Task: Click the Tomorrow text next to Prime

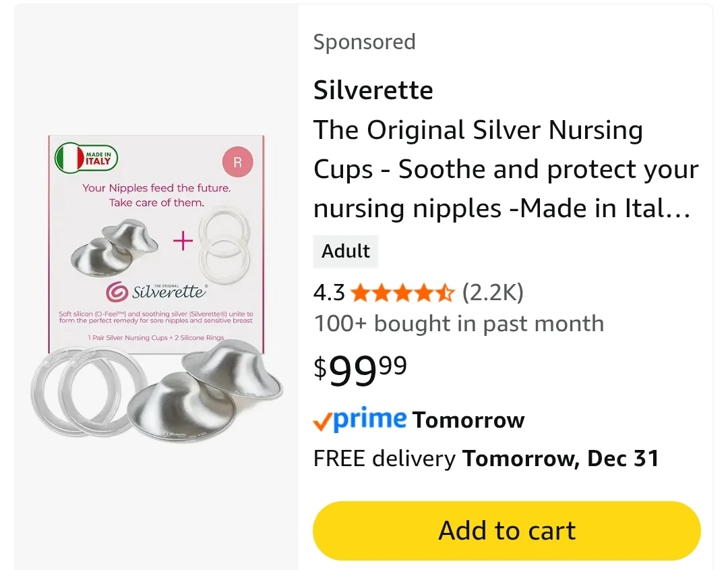Action: 468,420
